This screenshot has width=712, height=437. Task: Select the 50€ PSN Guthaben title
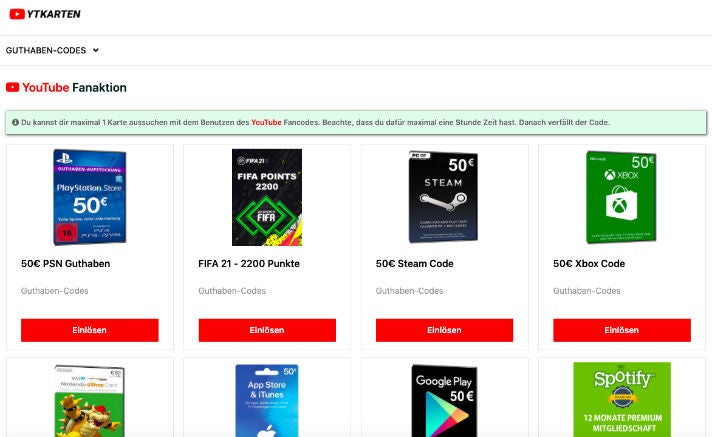(x=65, y=263)
